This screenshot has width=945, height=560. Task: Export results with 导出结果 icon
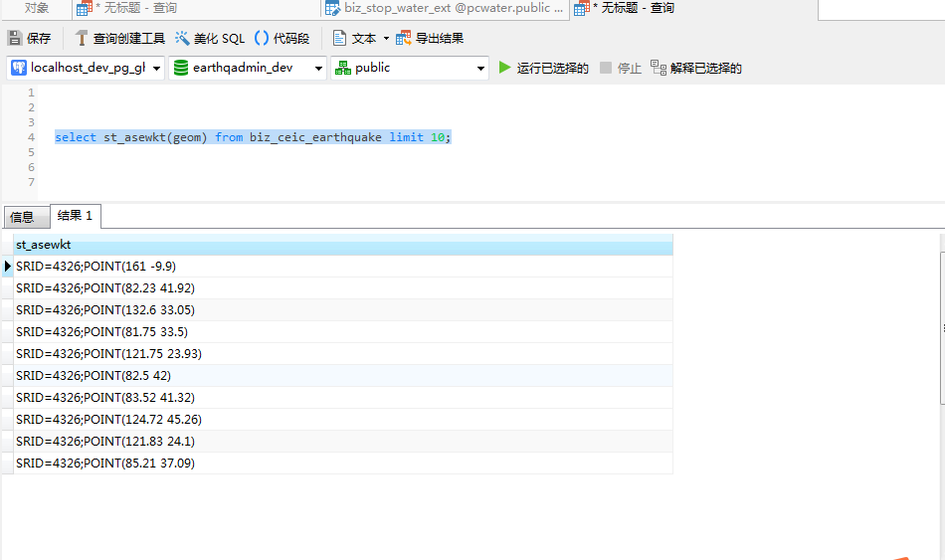[x=403, y=39]
